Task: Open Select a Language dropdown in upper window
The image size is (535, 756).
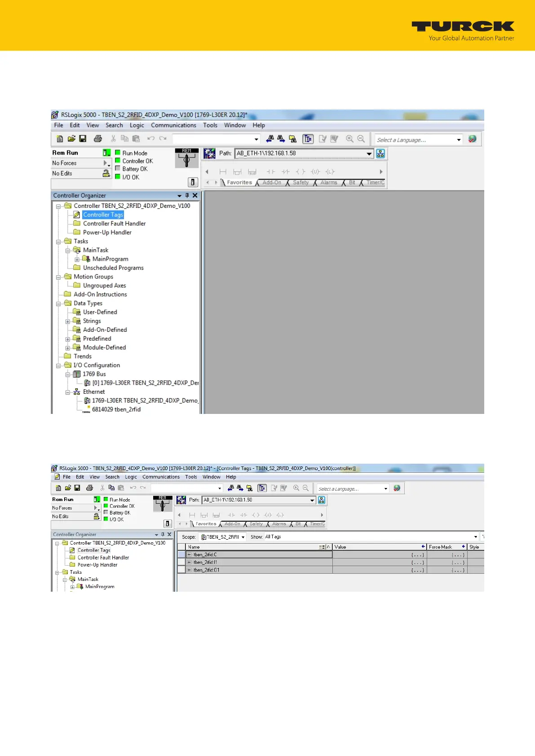Action: click(459, 140)
